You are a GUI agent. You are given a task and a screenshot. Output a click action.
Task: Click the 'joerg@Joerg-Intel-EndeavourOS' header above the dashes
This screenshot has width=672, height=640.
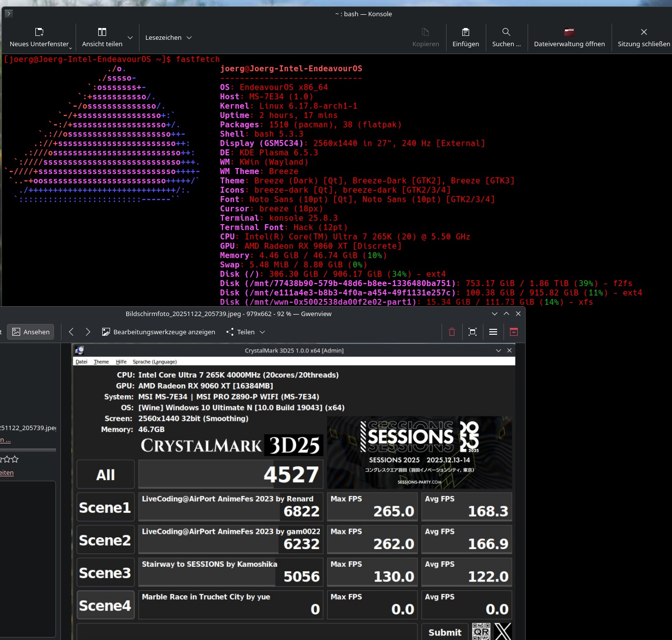(x=291, y=69)
